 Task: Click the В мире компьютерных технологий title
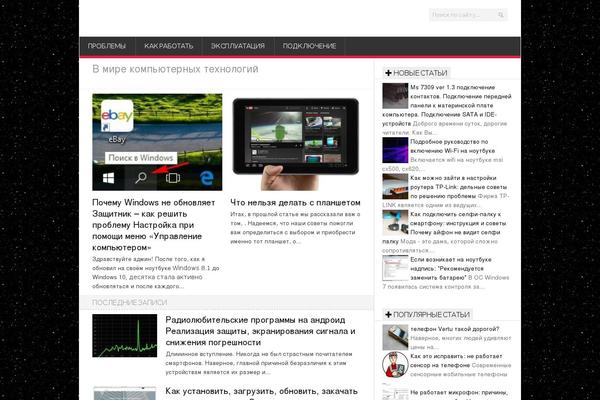(175, 69)
